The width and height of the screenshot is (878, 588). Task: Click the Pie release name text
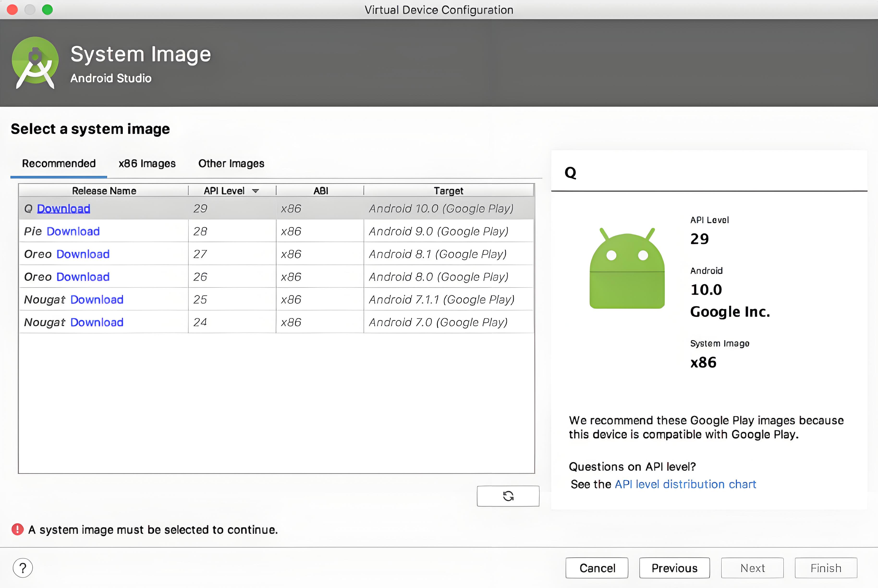[33, 231]
